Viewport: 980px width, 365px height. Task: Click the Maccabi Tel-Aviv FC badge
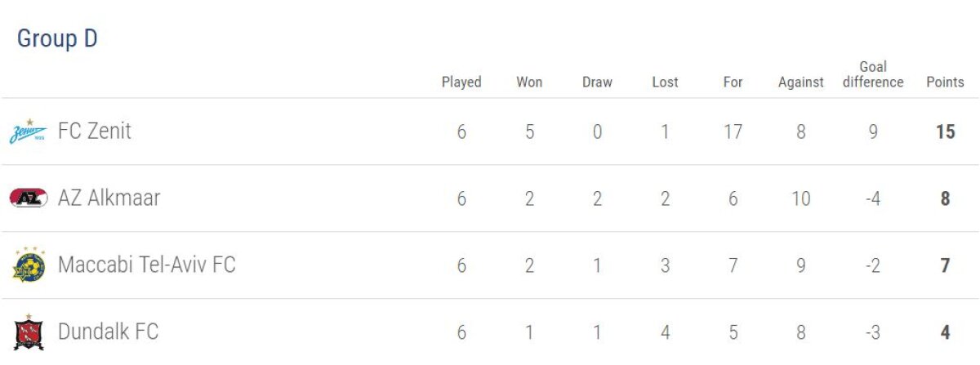28,265
